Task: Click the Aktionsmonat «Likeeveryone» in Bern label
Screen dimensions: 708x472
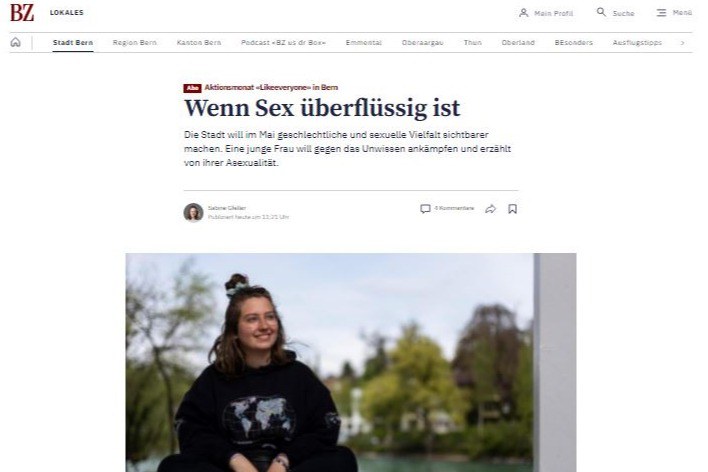Action: tap(271, 87)
